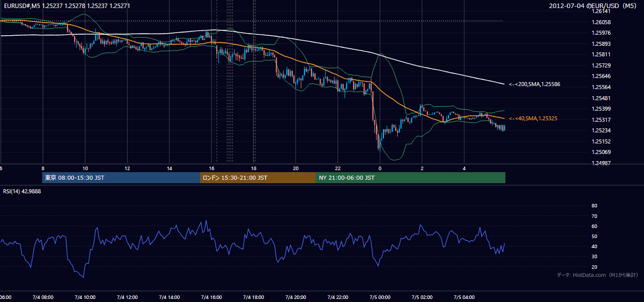
Task: Click price axis label 1.24987
Action: (x=601, y=163)
